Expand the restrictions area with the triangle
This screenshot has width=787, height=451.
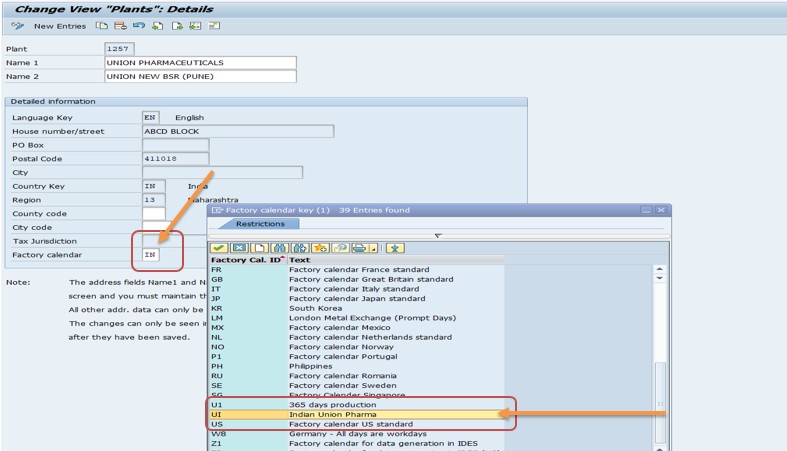pyautogui.click(x=437, y=236)
